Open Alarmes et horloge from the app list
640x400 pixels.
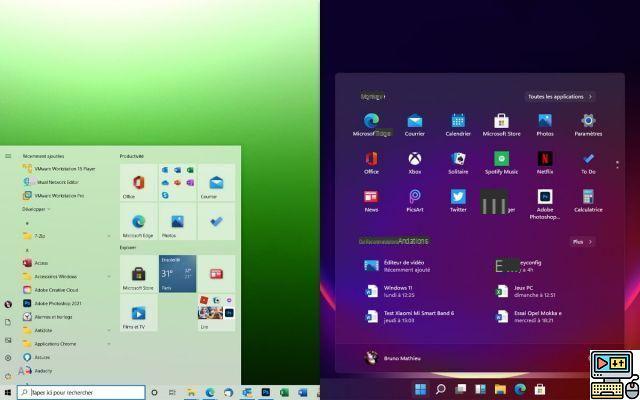click(48, 317)
